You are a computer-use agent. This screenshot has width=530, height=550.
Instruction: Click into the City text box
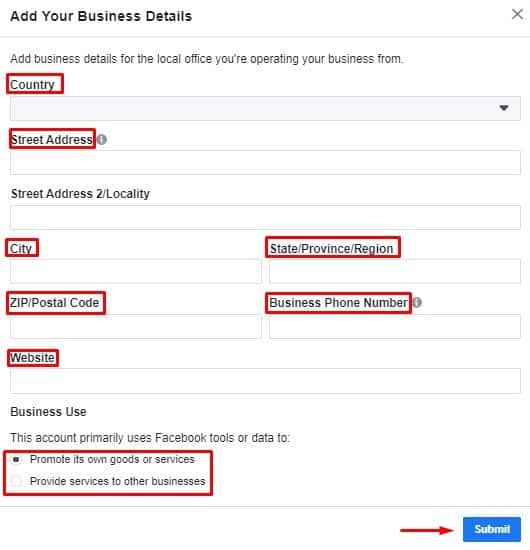tap(136, 271)
